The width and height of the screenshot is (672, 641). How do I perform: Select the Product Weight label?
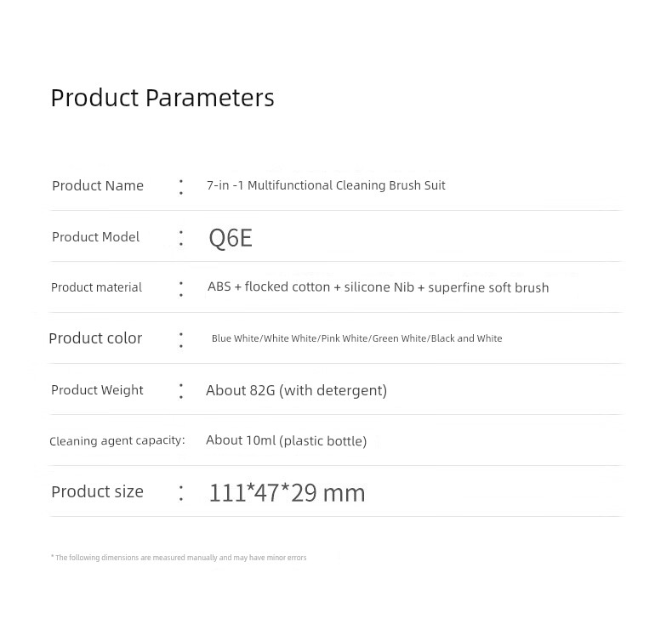[97, 390]
